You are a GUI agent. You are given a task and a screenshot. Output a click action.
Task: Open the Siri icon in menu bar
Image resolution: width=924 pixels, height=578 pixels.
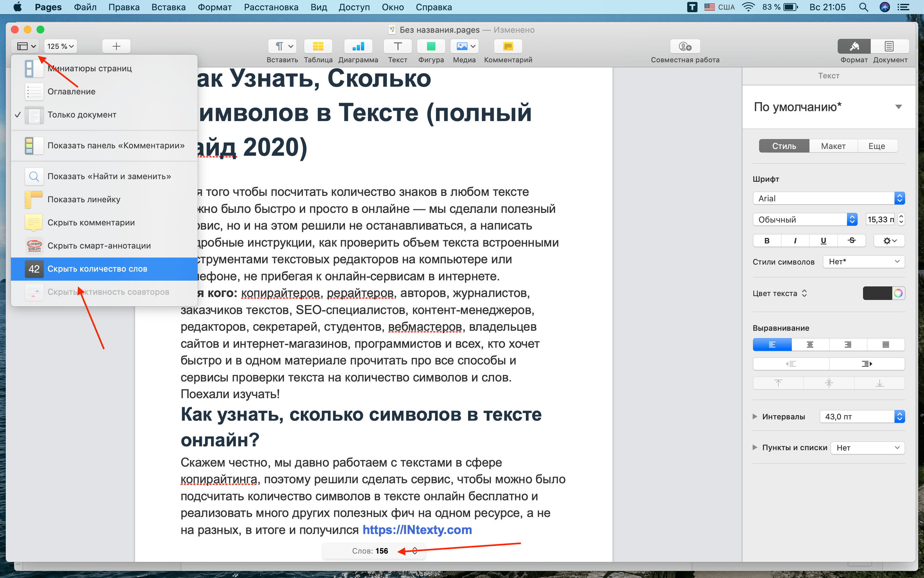[x=884, y=7]
